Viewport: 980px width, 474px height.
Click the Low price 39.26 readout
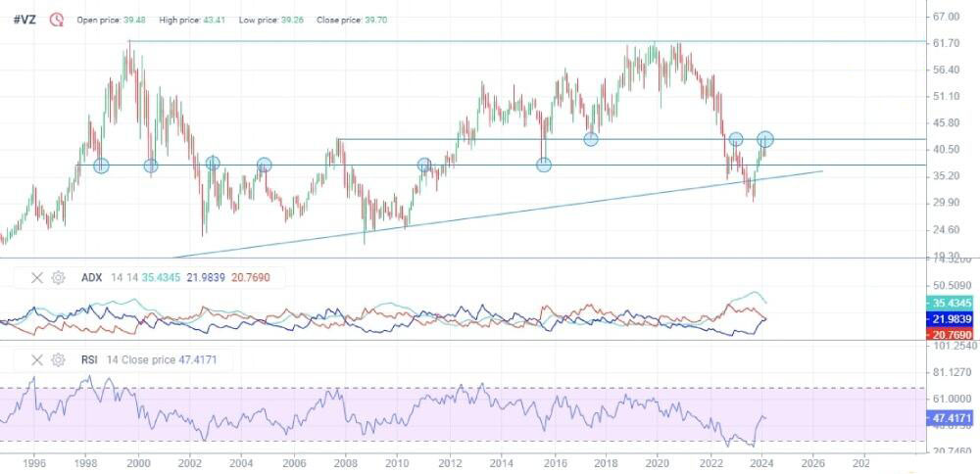point(271,20)
